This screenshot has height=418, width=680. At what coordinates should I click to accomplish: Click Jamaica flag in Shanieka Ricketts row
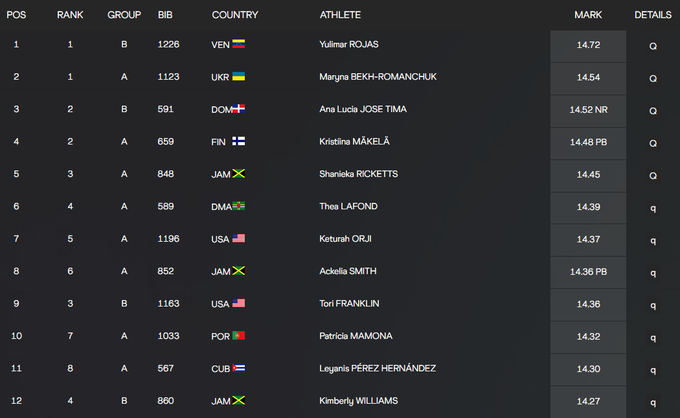[x=239, y=174]
